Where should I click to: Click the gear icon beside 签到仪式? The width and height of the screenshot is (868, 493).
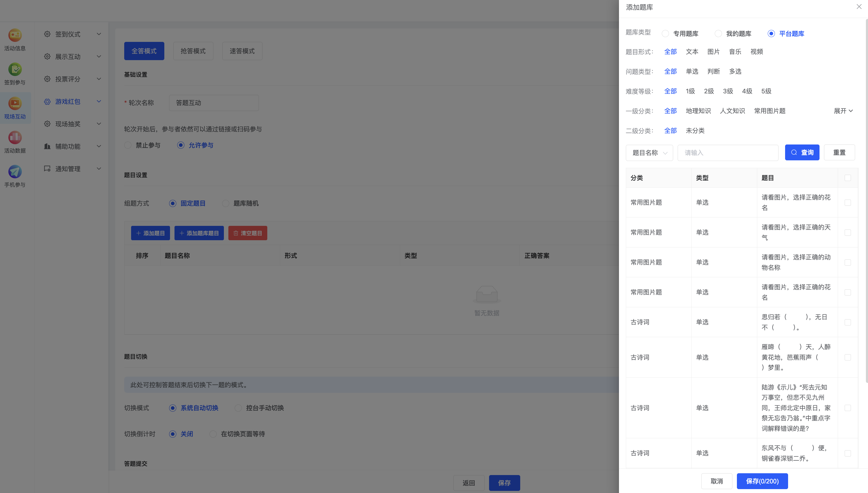pos(47,34)
